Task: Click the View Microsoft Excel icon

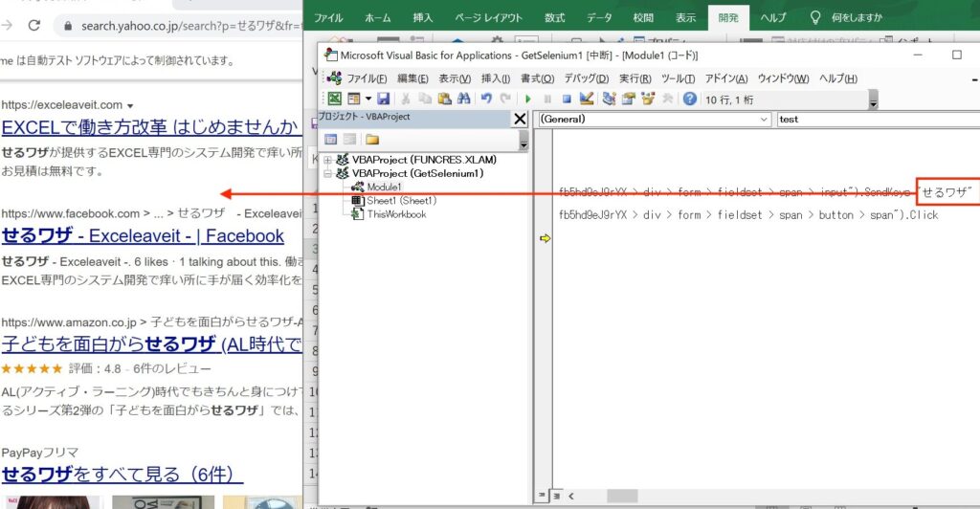Action: coord(334,99)
